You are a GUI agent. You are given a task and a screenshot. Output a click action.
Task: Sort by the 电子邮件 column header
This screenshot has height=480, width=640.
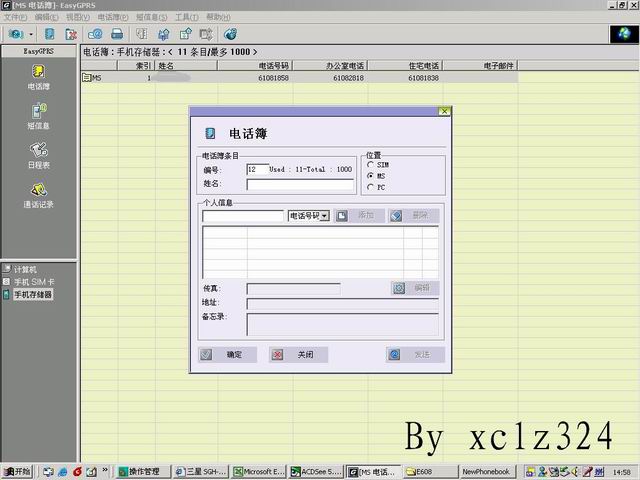click(480, 66)
